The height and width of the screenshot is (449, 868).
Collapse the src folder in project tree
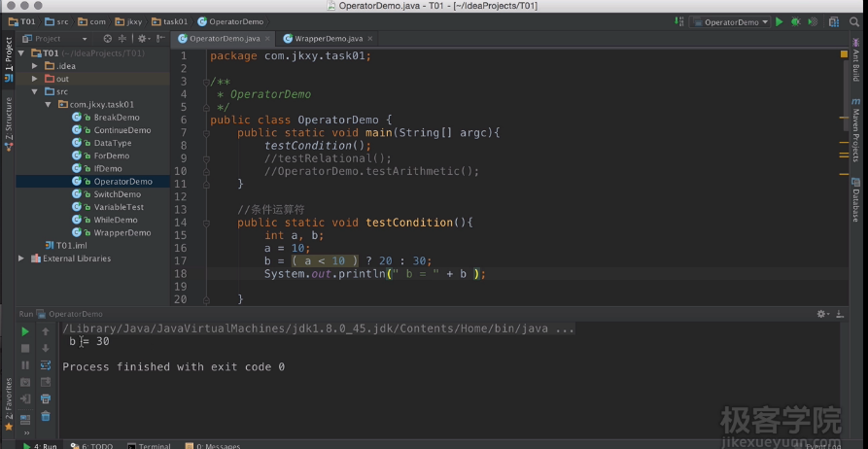click(35, 91)
